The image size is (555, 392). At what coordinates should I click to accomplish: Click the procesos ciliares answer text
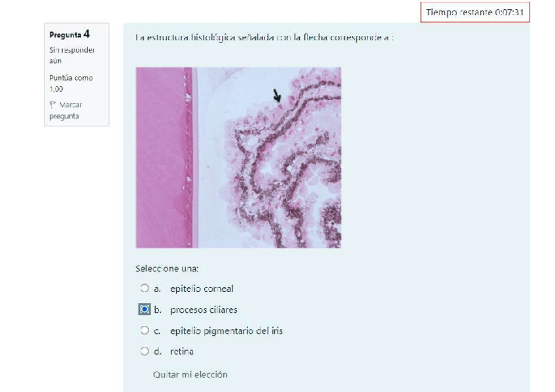pos(204,310)
